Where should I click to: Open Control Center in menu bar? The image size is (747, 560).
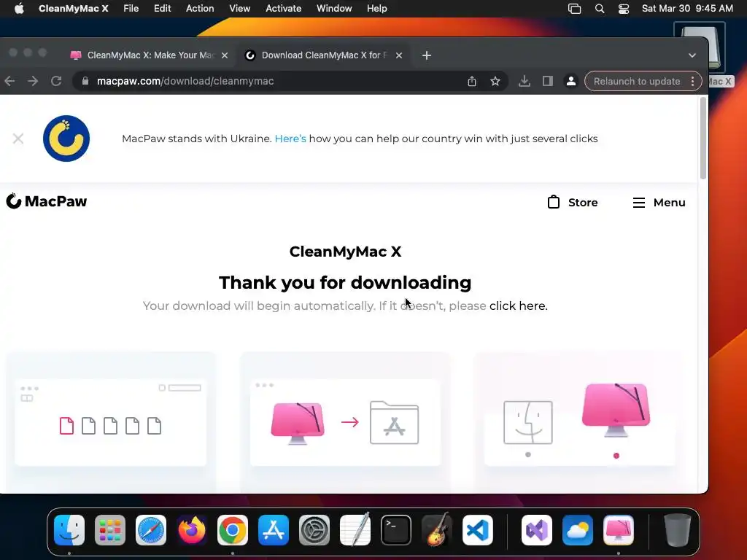point(624,9)
